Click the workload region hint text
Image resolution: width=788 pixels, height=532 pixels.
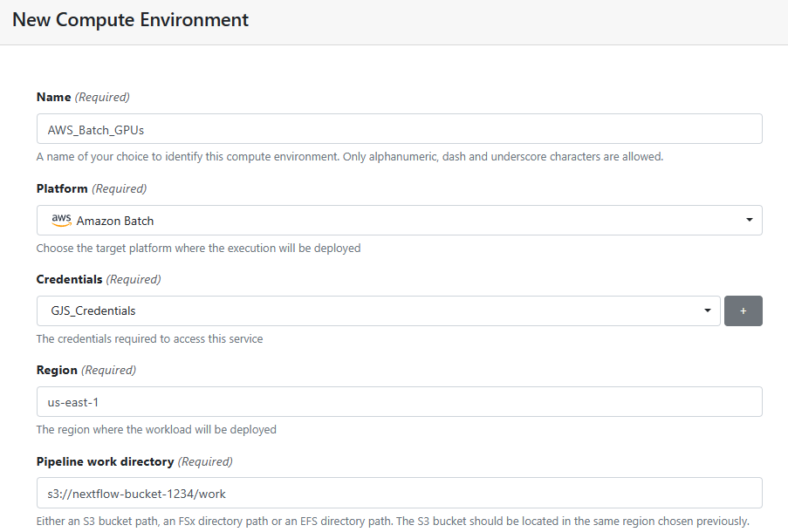[x=156, y=430]
